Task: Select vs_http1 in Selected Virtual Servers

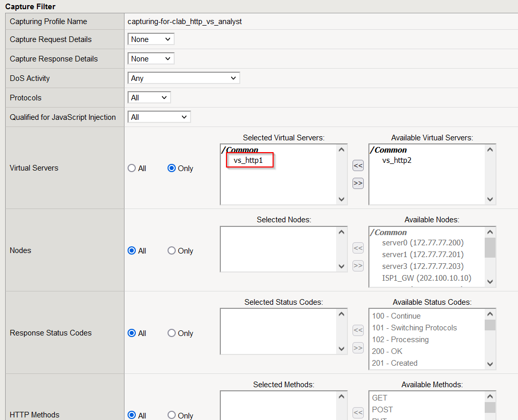Action: pos(248,160)
